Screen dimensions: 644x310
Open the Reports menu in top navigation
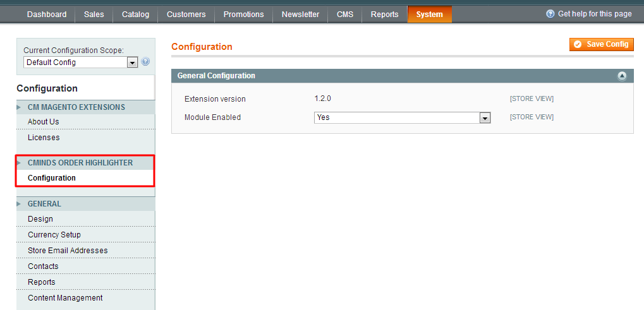point(384,15)
